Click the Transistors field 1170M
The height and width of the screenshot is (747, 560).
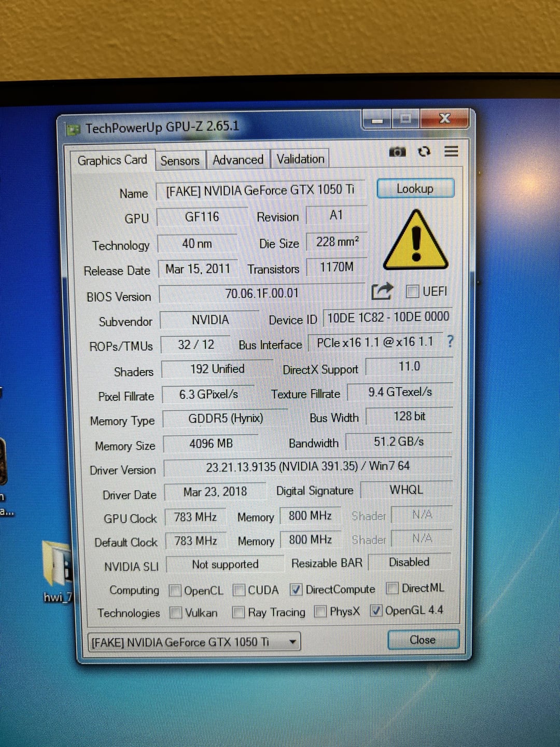click(337, 267)
